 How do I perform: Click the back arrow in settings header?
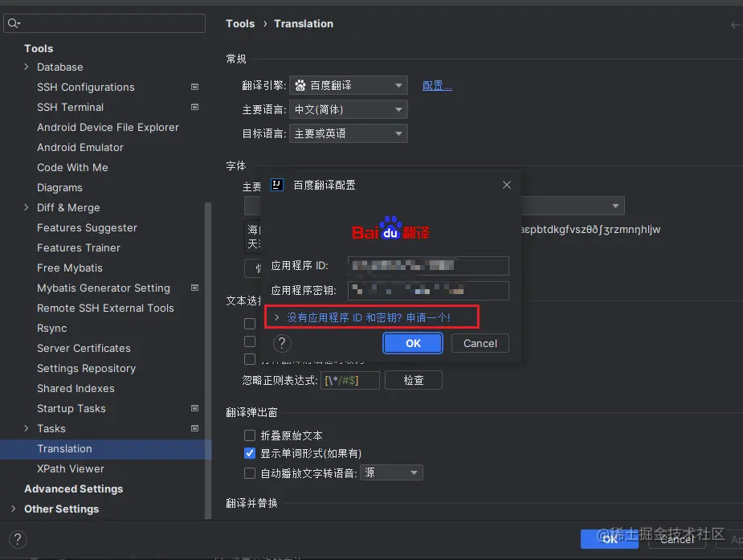[736, 25]
